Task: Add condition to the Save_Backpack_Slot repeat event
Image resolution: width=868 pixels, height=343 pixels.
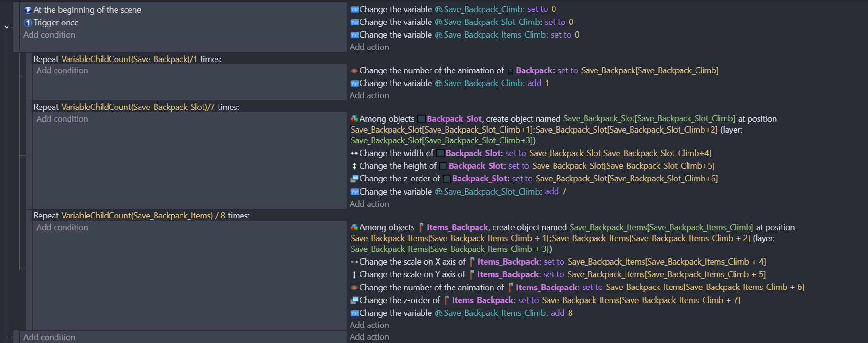Action: pos(62,119)
